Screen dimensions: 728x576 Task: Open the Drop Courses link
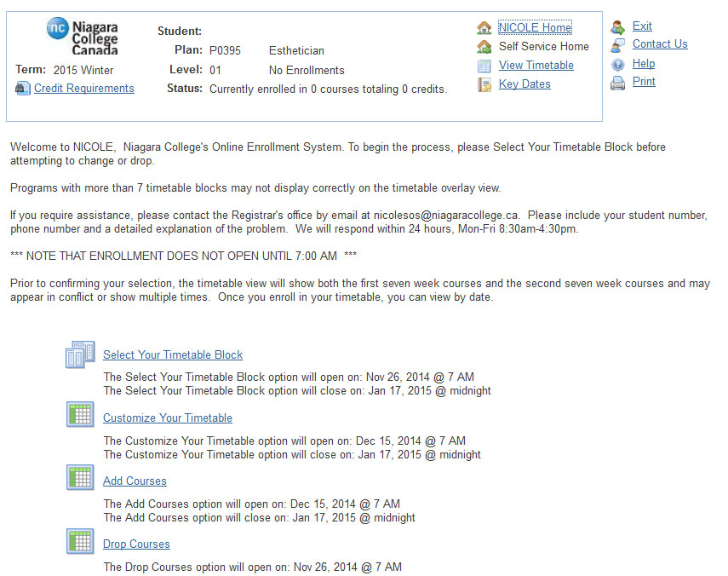136,544
